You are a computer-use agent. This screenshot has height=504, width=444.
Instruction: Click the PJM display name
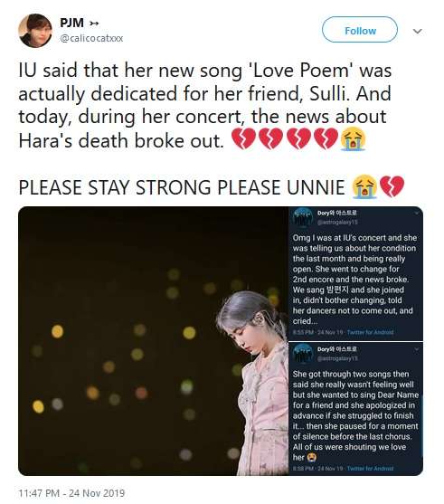[x=72, y=23]
